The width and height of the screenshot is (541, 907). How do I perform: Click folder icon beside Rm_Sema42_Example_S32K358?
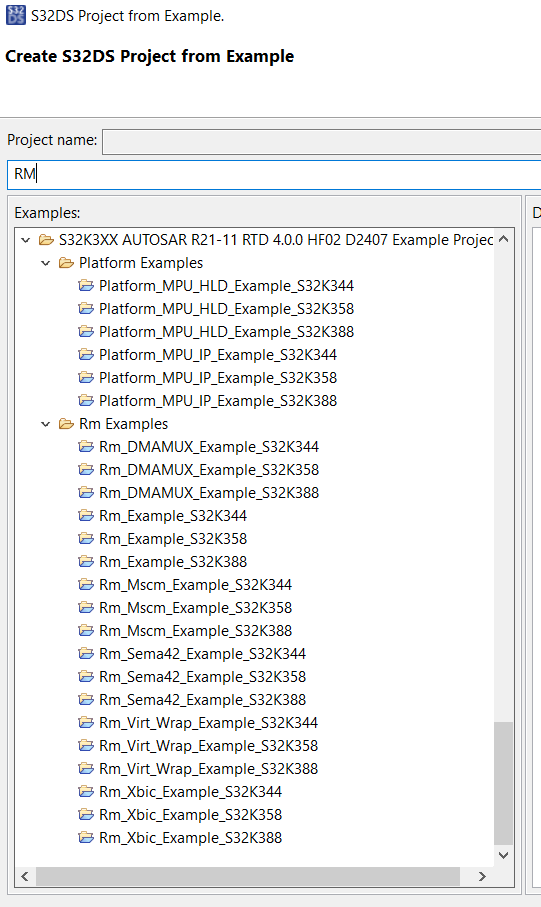click(86, 676)
